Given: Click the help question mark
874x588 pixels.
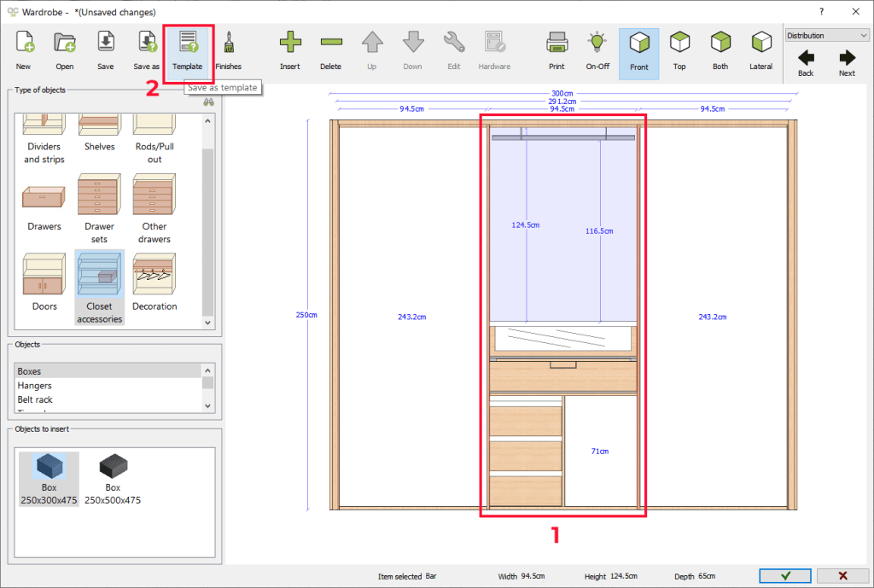Looking at the screenshot, I should click(821, 12).
